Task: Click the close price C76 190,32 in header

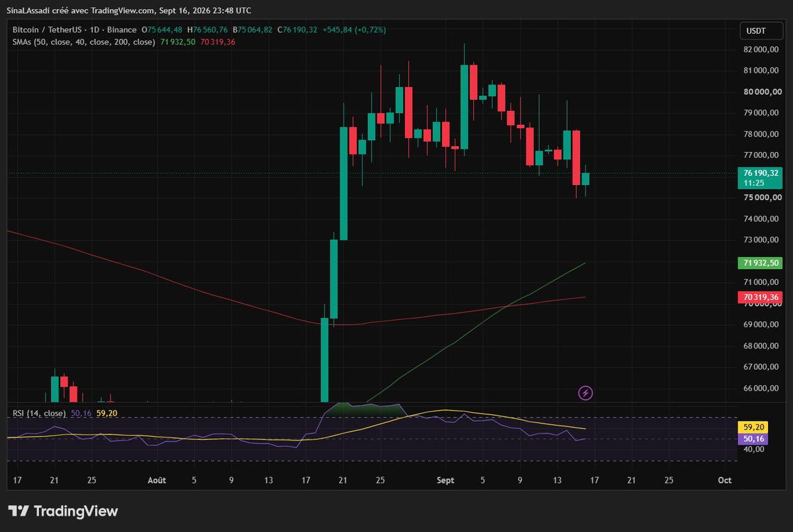Action: (x=297, y=30)
